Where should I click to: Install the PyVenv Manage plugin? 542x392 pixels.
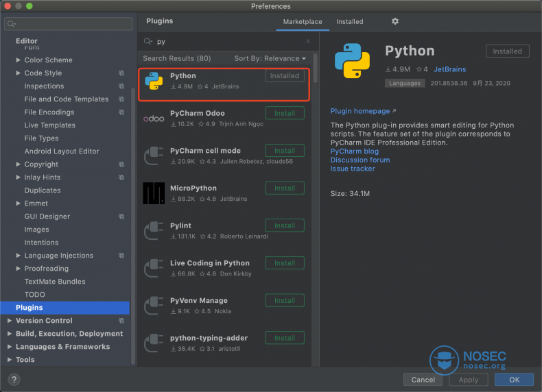pyautogui.click(x=285, y=300)
